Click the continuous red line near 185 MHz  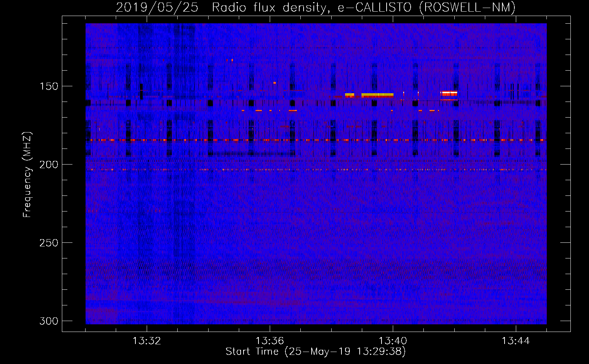tap(316, 140)
